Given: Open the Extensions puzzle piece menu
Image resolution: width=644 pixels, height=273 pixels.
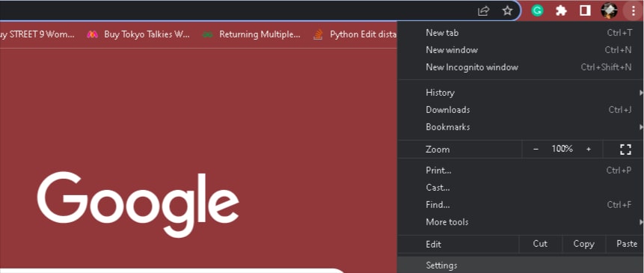Looking at the screenshot, I should point(561,10).
